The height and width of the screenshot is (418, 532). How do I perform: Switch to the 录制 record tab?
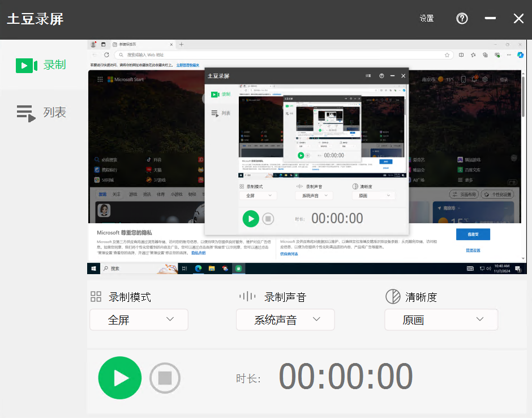click(41, 65)
